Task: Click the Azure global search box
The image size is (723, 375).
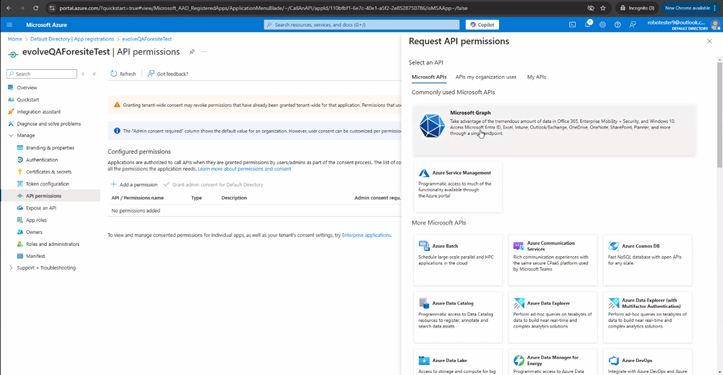Action: click(x=362, y=24)
